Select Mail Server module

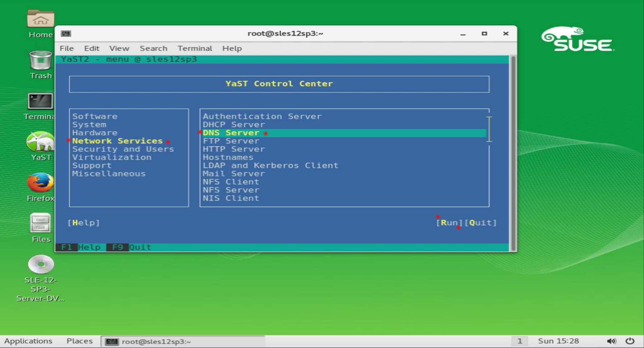point(234,174)
